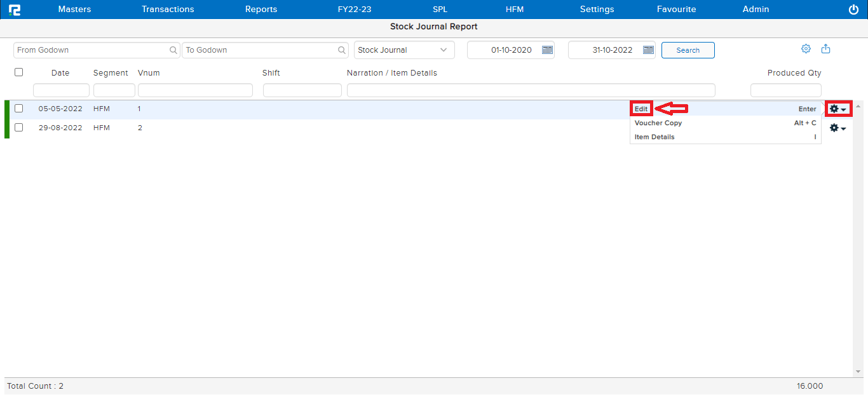868x397 pixels.
Task: Click the export share icon
Action: (x=826, y=49)
